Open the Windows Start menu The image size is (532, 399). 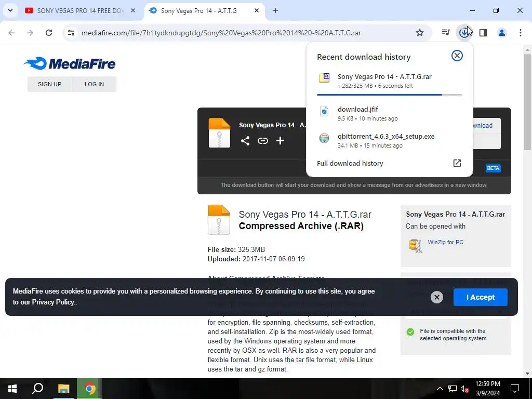point(12,389)
